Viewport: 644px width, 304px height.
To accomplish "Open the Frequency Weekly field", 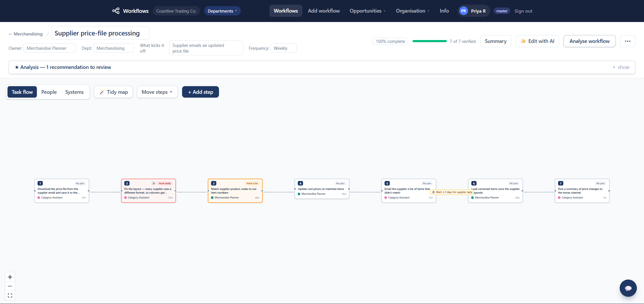I will click(284, 48).
